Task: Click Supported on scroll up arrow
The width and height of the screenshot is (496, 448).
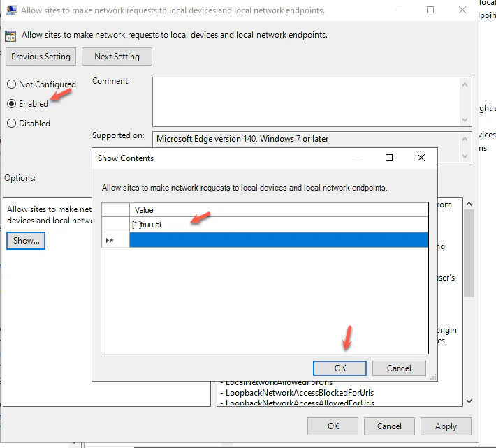Action: (x=465, y=139)
